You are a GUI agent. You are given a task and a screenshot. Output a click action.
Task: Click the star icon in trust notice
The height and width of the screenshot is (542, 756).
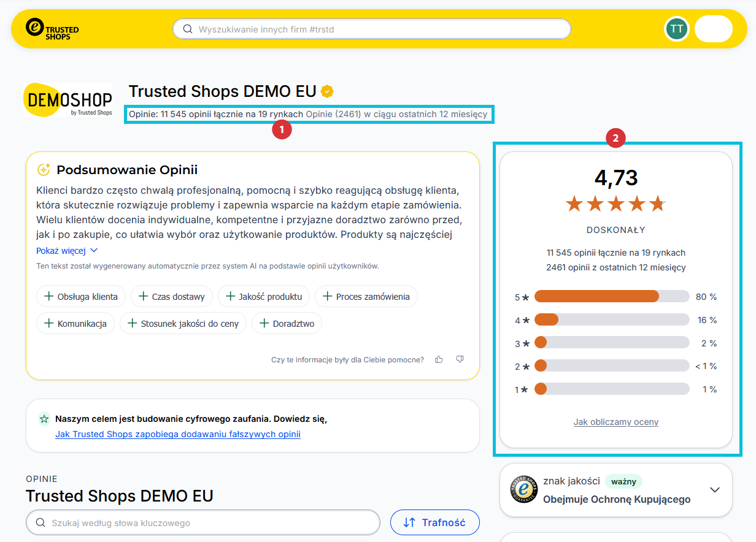pyautogui.click(x=44, y=419)
